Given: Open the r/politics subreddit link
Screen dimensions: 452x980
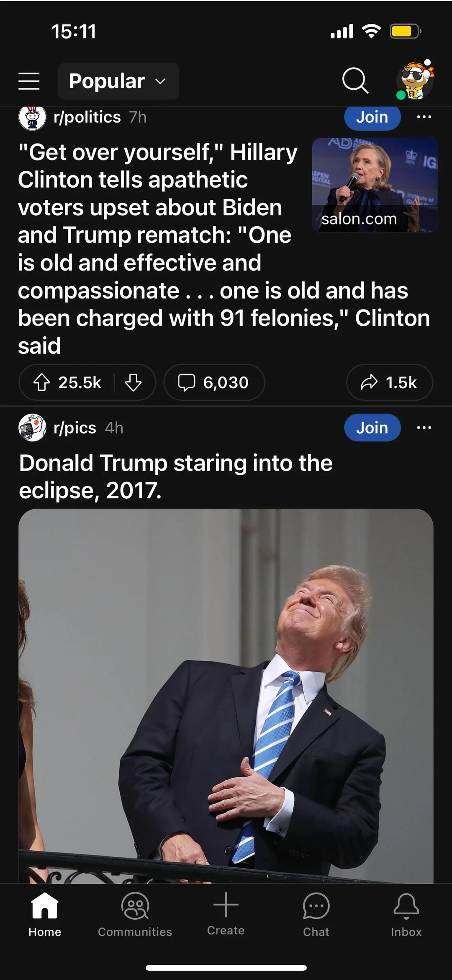Looking at the screenshot, I should (87, 118).
